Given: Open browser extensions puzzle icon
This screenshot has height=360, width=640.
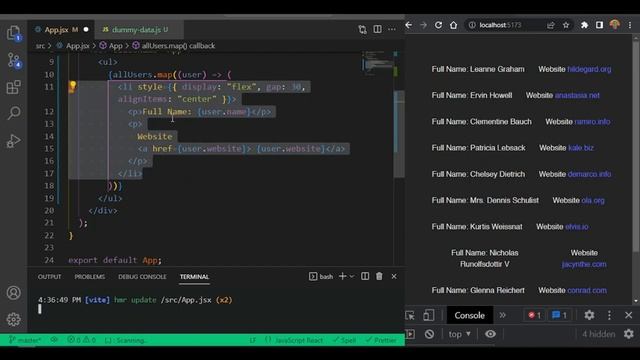Looking at the screenshot, I should [x=584, y=25].
